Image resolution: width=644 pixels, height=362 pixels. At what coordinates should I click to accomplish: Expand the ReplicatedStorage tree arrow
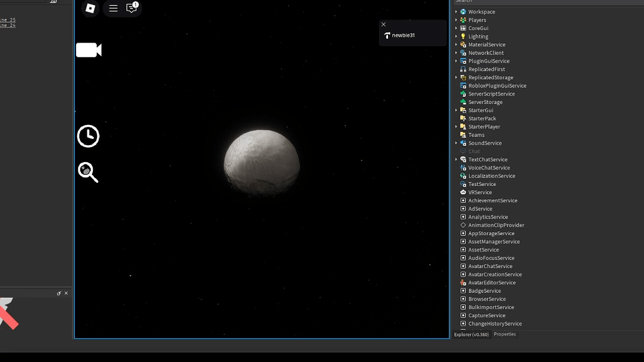coord(457,77)
